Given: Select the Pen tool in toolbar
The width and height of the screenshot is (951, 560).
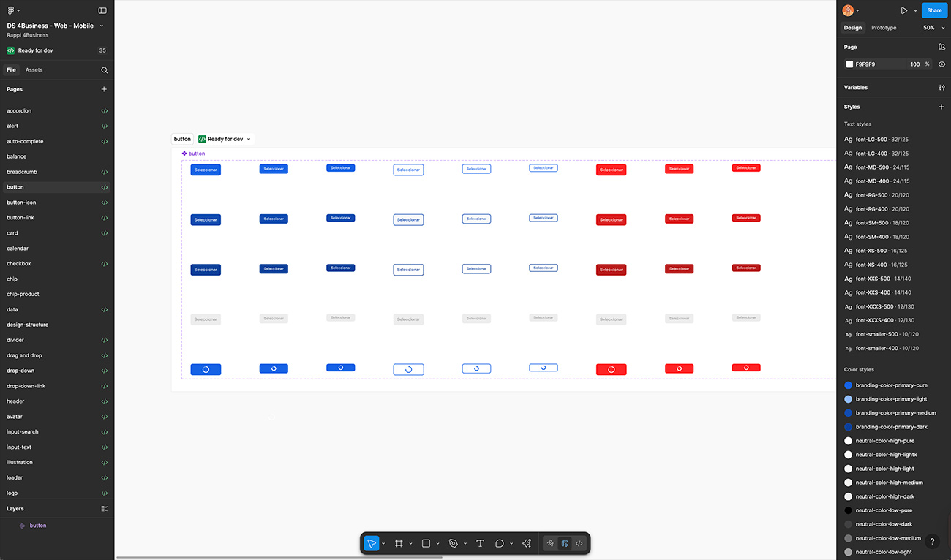Looking at the screenshot, I should (453, 543).
